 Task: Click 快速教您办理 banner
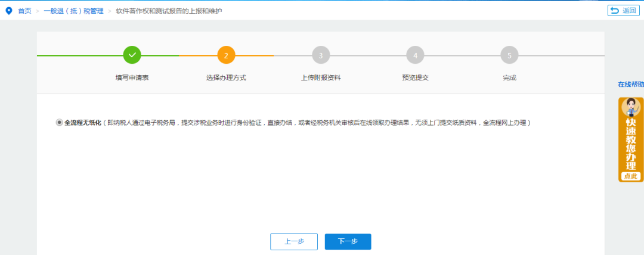point(631,139)
